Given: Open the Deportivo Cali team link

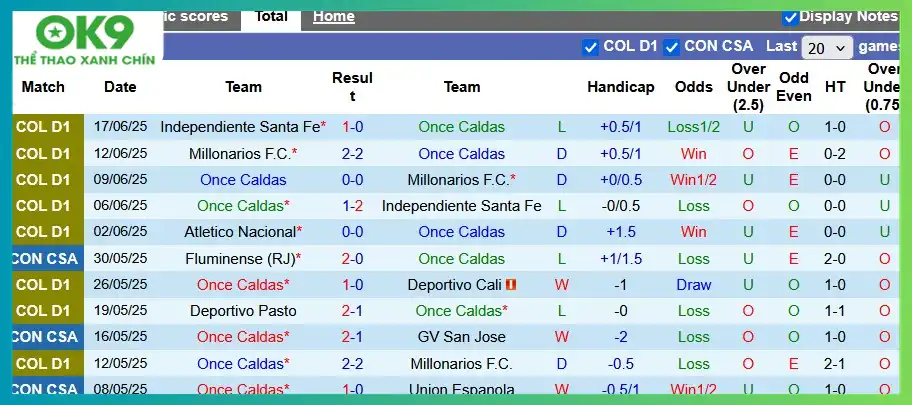Looking at the screenshot, I should point(455,284).
